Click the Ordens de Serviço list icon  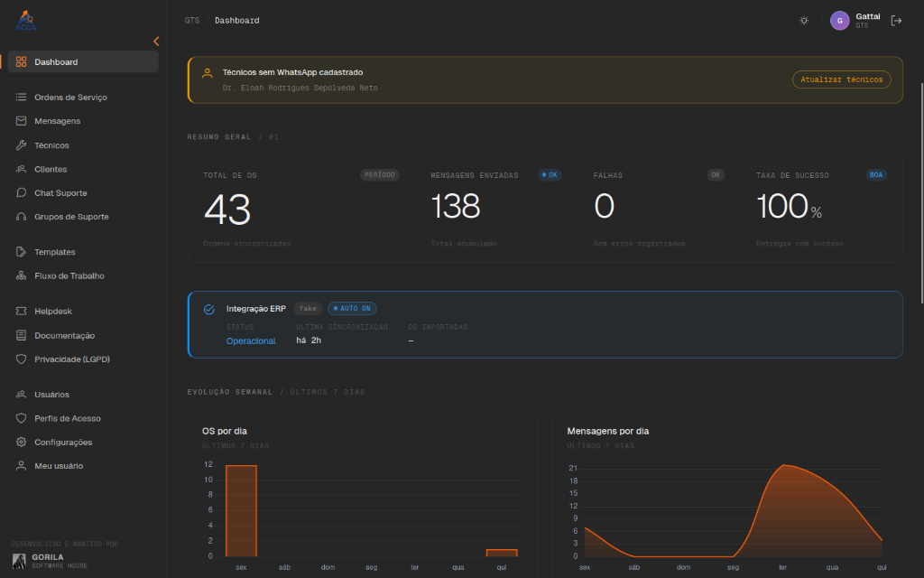coord(22,98)
